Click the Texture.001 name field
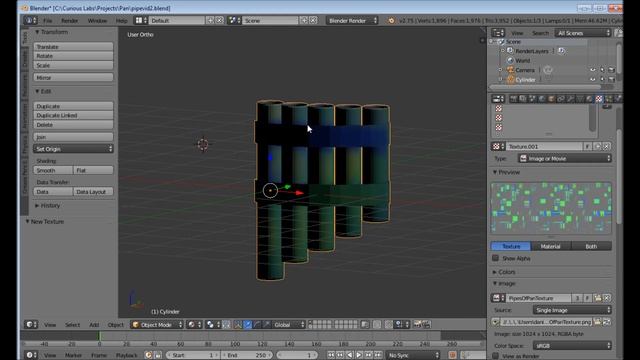Screen dimensions: 640x360 click(544, 146)
